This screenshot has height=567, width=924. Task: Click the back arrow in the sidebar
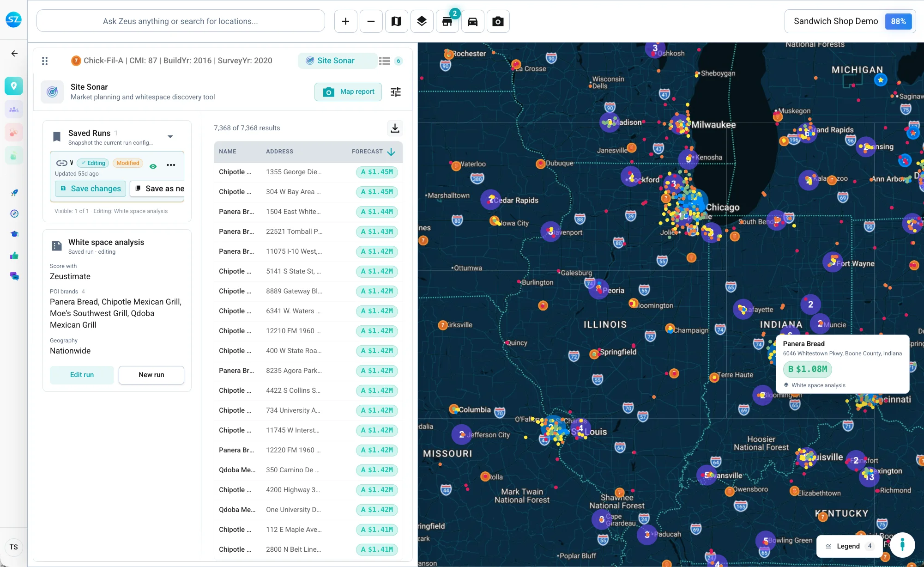coord(14,54)
